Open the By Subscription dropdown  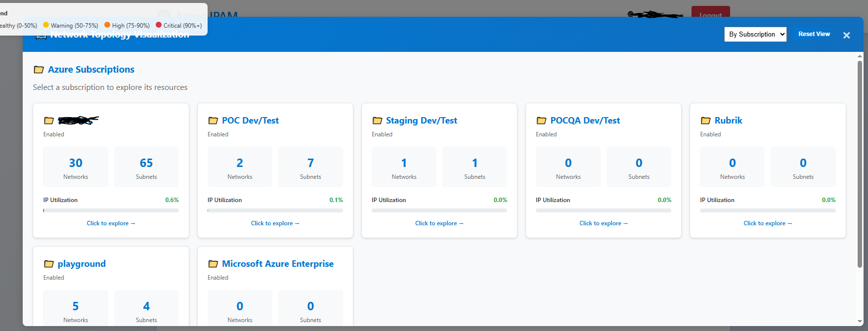pos(755,34)
